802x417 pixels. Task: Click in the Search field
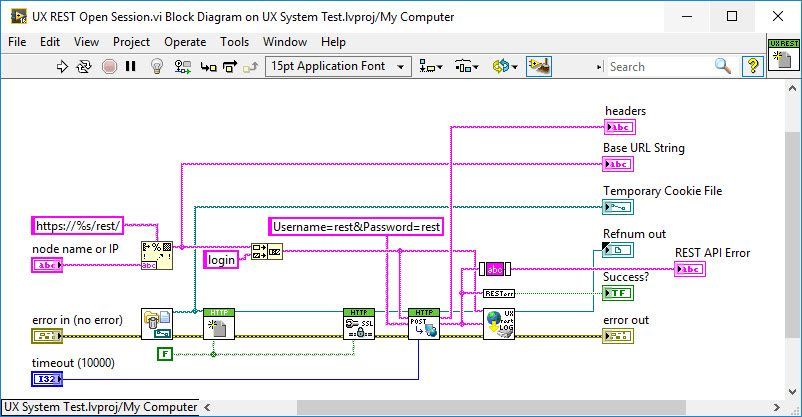pyautogui.click(x=658, y=67)
